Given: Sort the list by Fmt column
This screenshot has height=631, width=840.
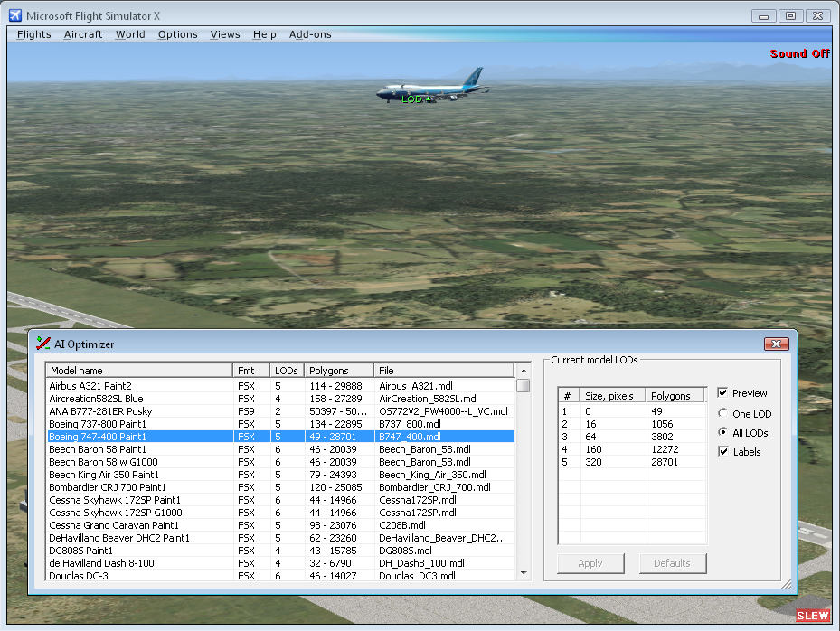Looking at the screenshot, I should [251, 370].
